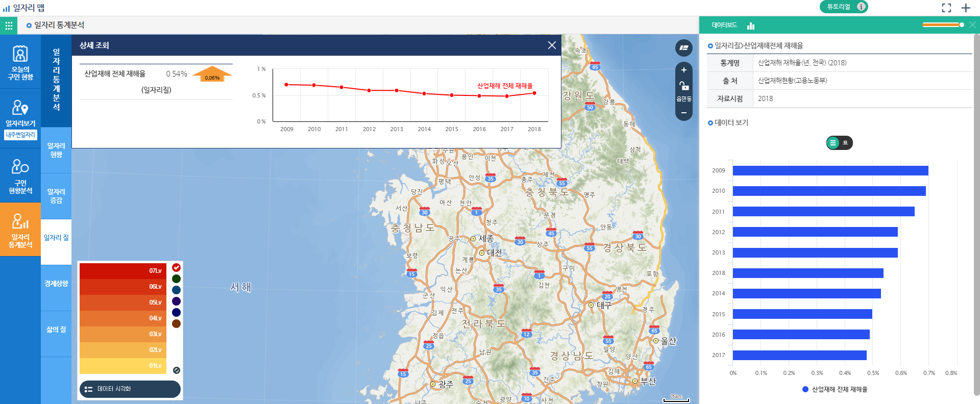This screenshot has height=404, width=980.
Task: Close the 상세 조회 detail popup
Action: (552, 45)
